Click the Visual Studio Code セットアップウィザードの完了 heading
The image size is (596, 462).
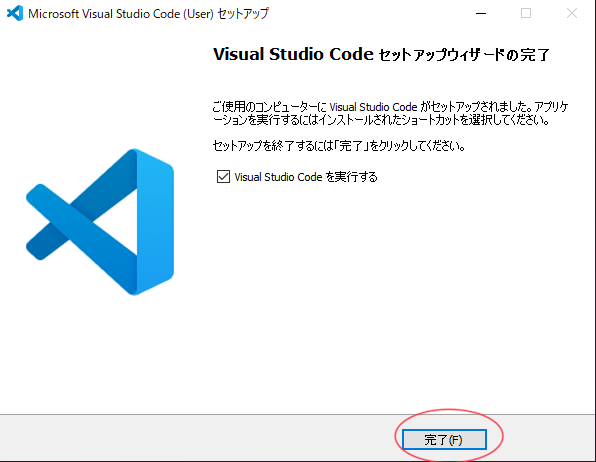click(381, 54)
